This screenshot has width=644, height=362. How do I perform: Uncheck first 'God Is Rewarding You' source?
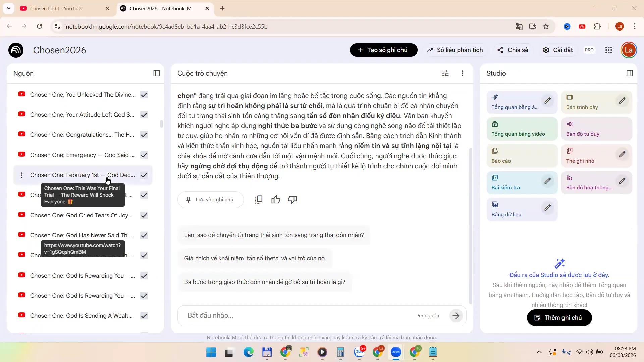click(144, 276)
